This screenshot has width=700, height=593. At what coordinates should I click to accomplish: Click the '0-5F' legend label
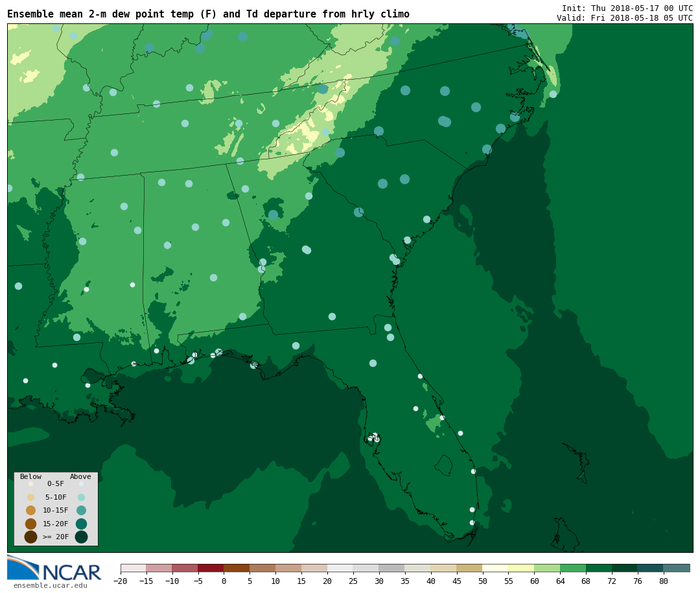pos(56,483)
